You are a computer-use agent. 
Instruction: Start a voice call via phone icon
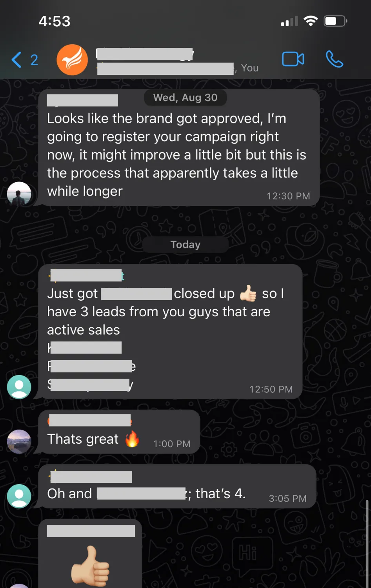pyautogui.click(x=335, y=60)
